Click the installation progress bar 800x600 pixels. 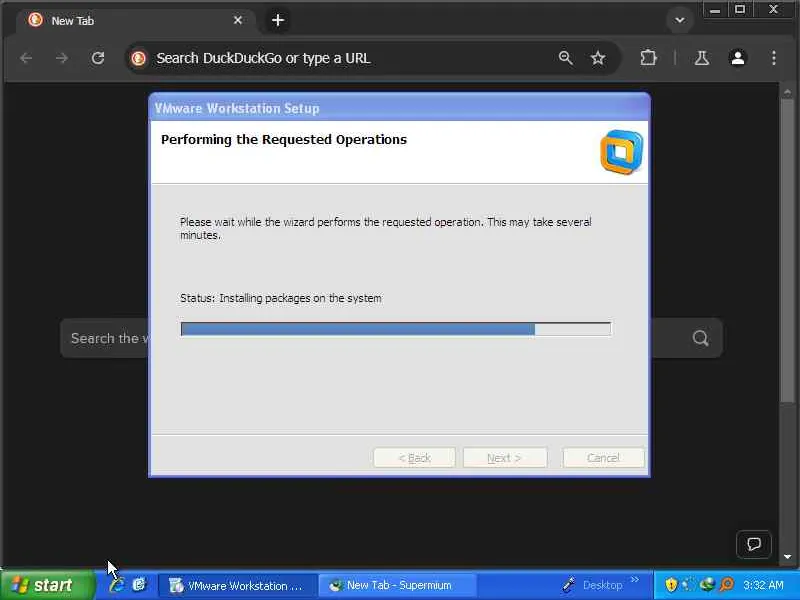click(x=395, y=329)
